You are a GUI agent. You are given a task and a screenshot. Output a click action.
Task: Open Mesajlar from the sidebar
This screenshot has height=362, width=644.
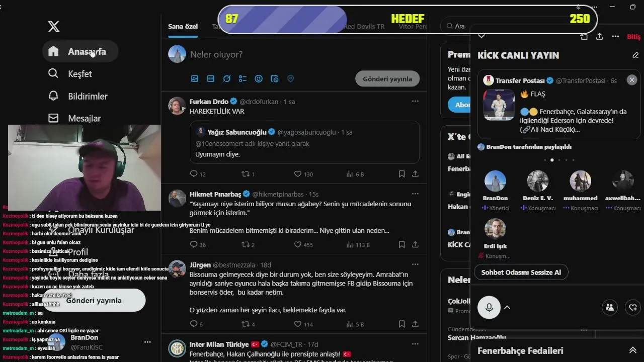click(x=74, y=118)
